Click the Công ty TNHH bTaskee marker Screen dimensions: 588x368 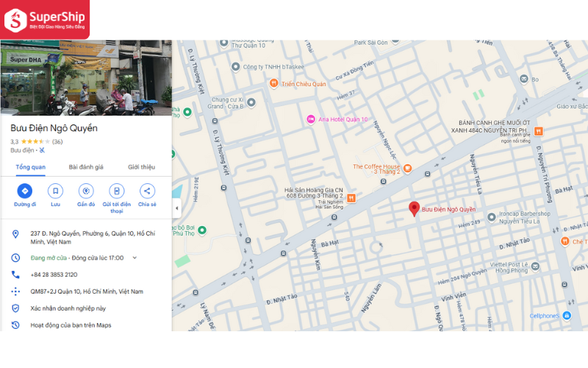coord(235,67)
